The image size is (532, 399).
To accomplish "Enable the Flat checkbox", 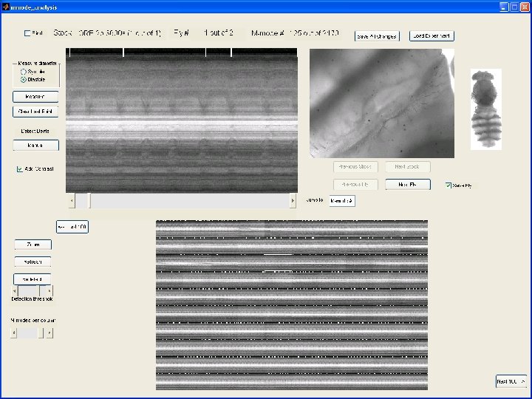I will pyautogui.click(x=28, y=33).
